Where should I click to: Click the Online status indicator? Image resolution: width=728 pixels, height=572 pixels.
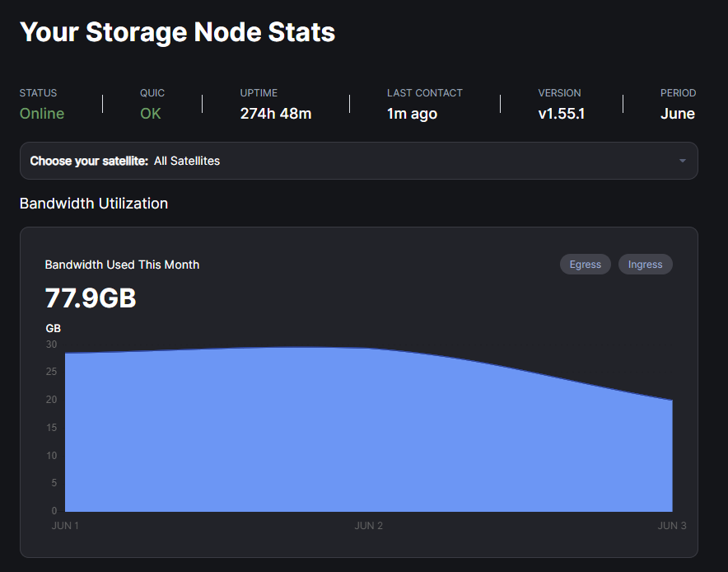42,114
